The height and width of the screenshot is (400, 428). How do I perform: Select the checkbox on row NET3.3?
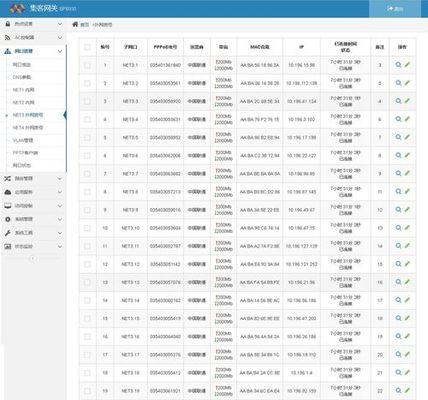pyautogui.click(x=87, y=101)
